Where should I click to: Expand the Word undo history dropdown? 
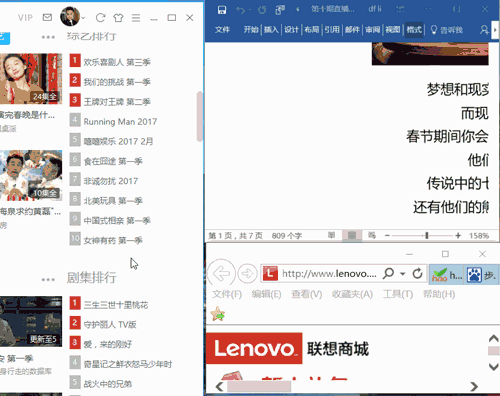pos(250,10)
